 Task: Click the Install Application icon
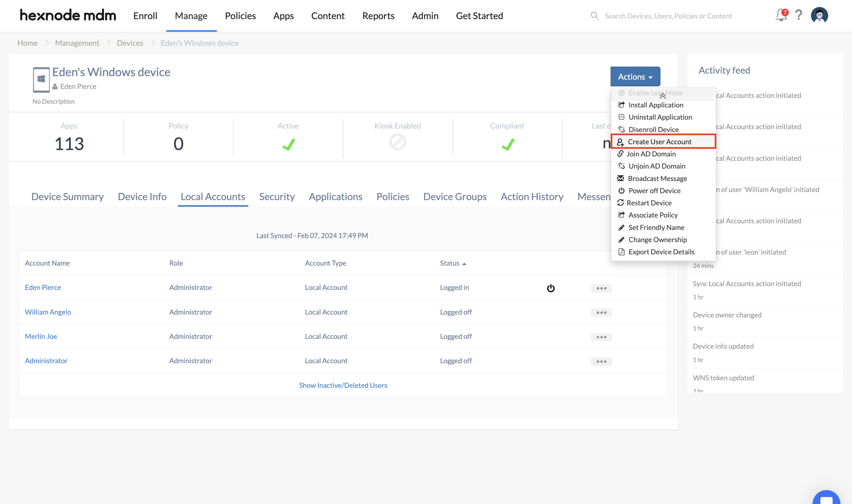tap(621, 105)
